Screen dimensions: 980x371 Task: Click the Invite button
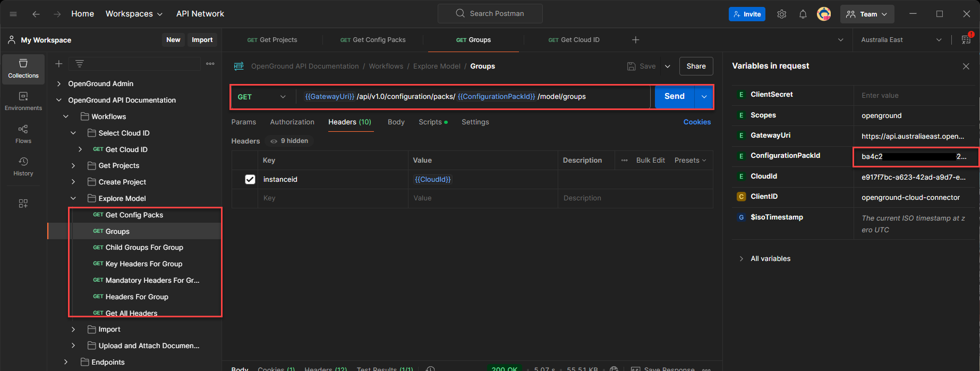pos(747,14)
